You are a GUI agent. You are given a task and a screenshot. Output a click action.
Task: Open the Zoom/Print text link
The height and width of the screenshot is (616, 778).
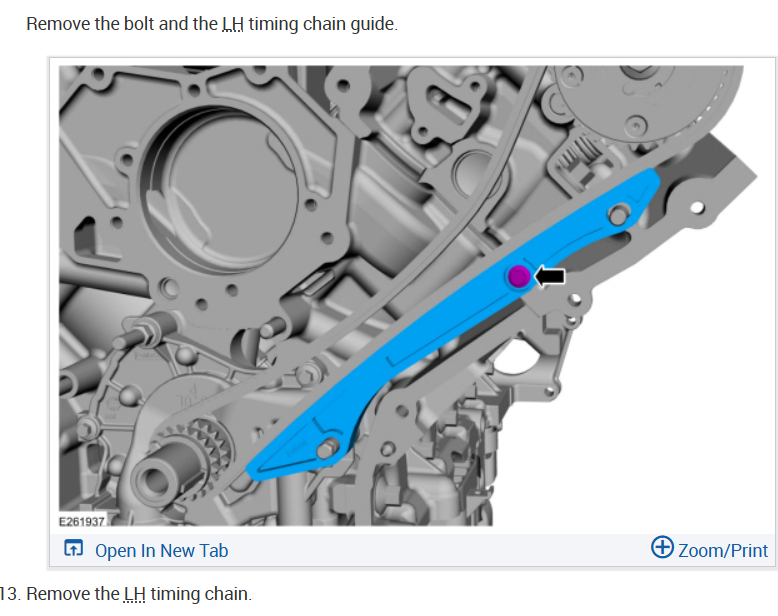(x=723, y=551)
